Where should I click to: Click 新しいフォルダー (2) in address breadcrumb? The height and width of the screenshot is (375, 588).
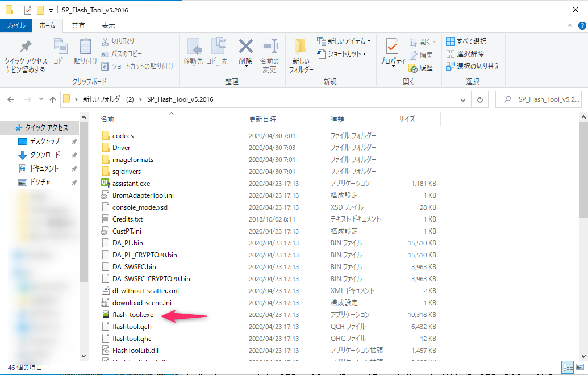(109, 99)
